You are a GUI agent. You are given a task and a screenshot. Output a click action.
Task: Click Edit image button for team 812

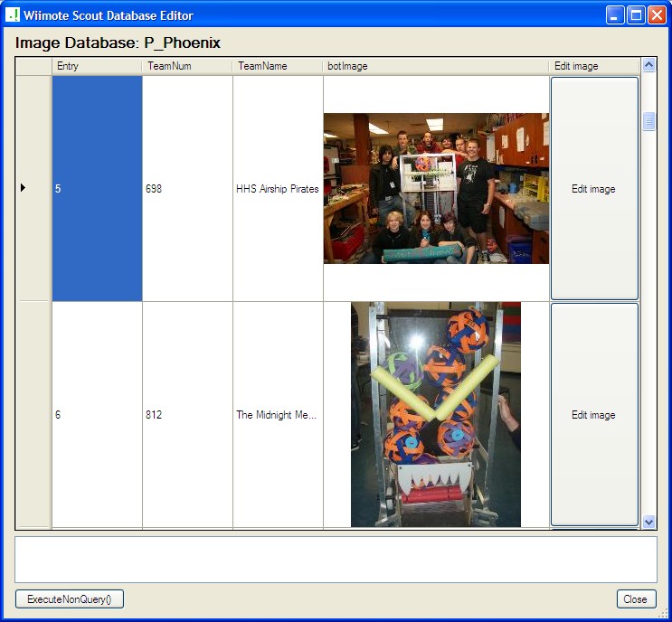point(594,415)
